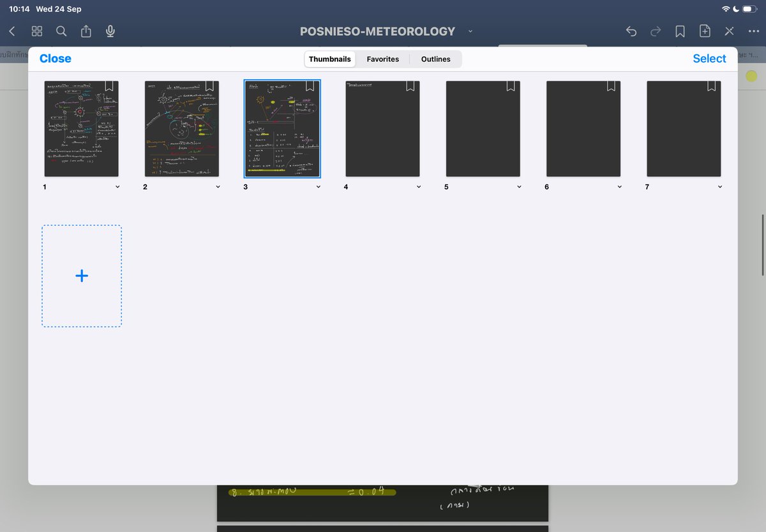766x532 pixels.
Task: Expand the page 2 options chevron
Action: (x=218, y=187)
